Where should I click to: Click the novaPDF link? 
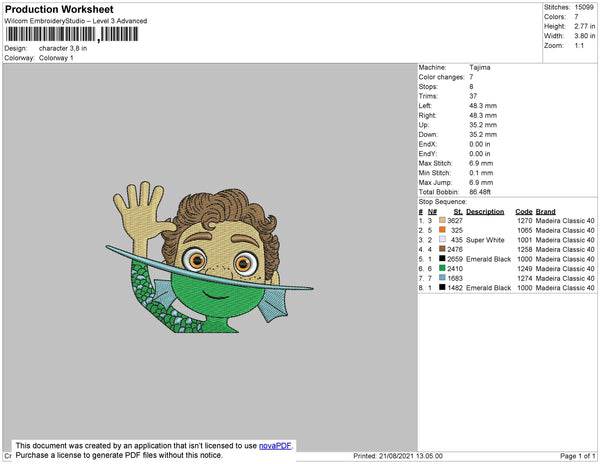275,446
